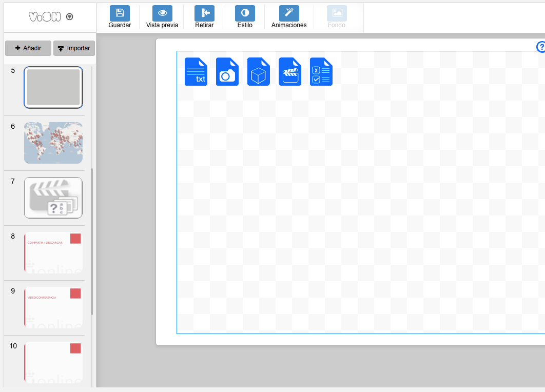Insert a 3D object using cube icon

pos(259,71)
